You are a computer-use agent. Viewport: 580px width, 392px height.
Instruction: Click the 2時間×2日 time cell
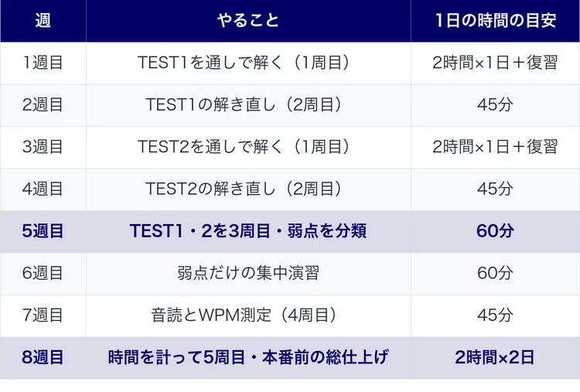tap(495, 358)
